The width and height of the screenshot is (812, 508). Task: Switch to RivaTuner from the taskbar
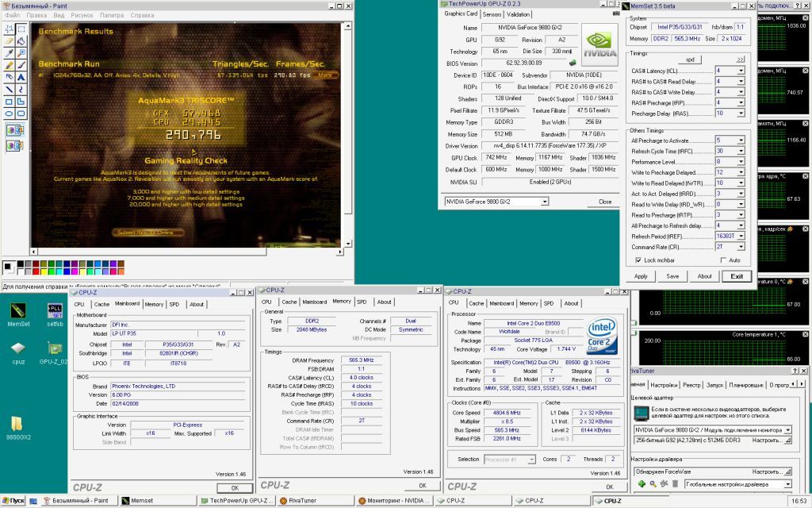pyautogui.click(x=314, y=501)
